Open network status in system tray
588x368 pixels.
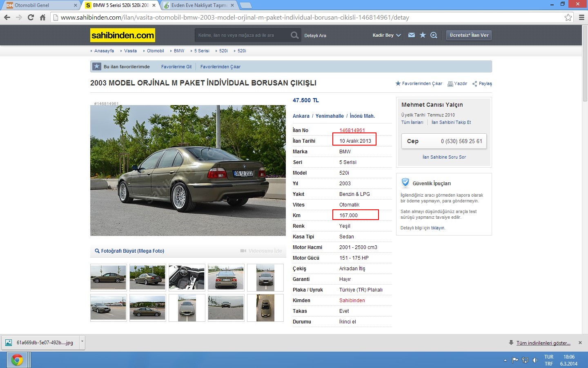[x=525, y=360]
